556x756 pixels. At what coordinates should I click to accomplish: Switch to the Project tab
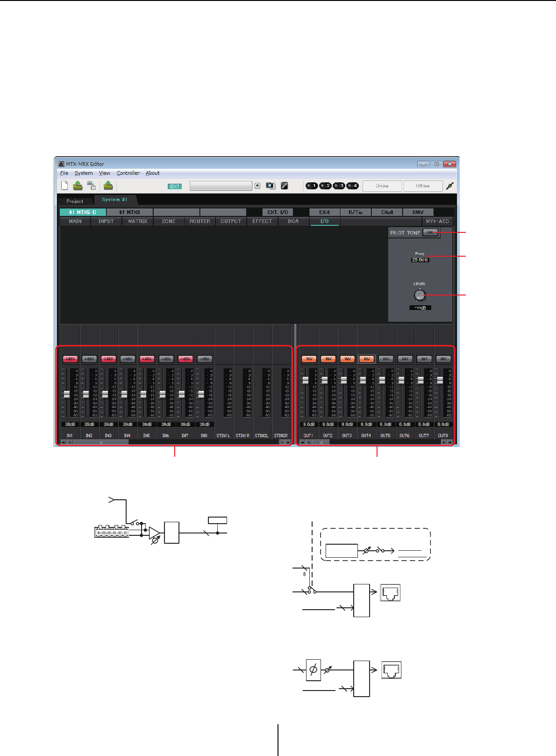tap(75, 201)
